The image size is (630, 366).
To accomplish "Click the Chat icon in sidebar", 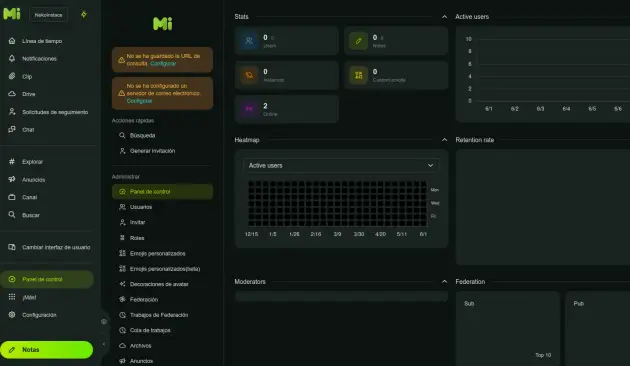I will click(x=12, y=129).
